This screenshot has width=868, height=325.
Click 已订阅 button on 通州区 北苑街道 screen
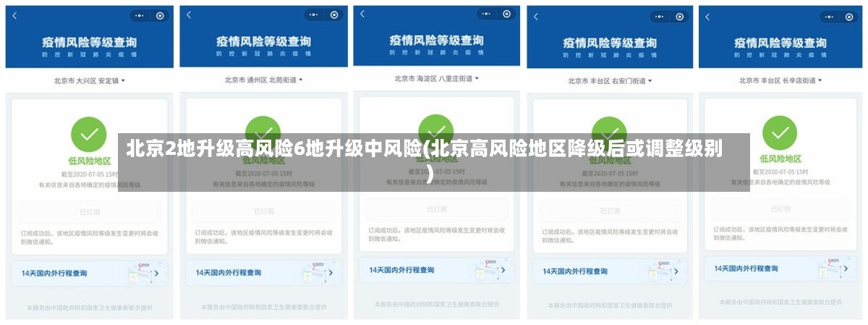[x=263, y=212]
